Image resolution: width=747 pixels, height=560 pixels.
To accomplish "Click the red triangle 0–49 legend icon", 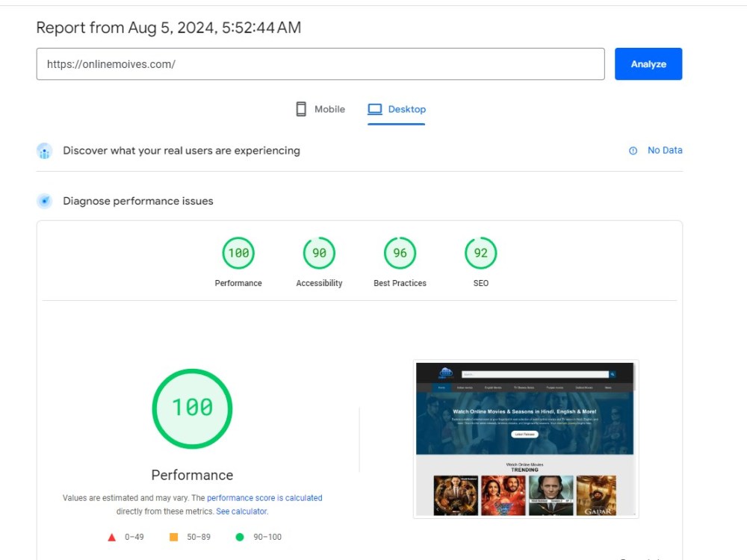I will coord(112,537).
